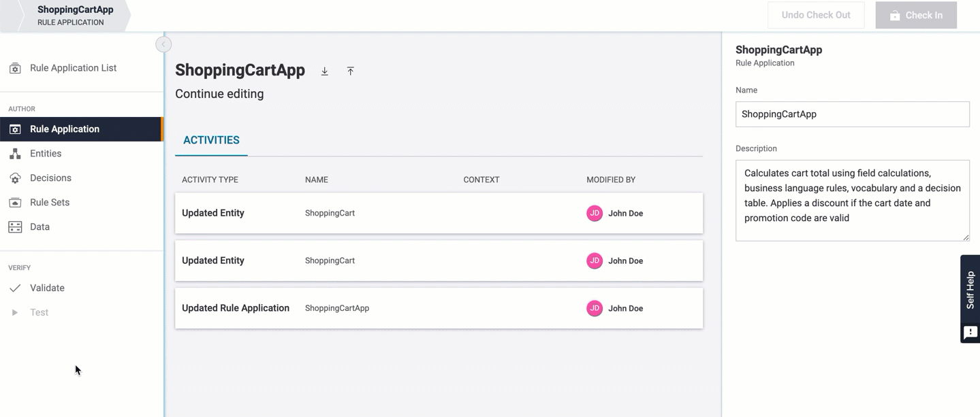Open the ACTIVITIES tab
Image resolution: width=980 pixels, height=417 pixels.
(x=211, y=140)
